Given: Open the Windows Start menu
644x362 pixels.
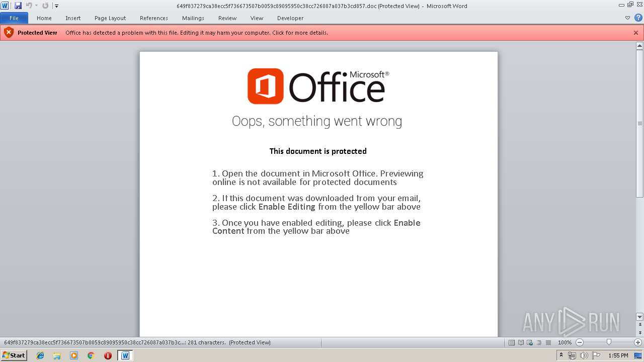Looking at the screenshot, I should tap(14, 355).
